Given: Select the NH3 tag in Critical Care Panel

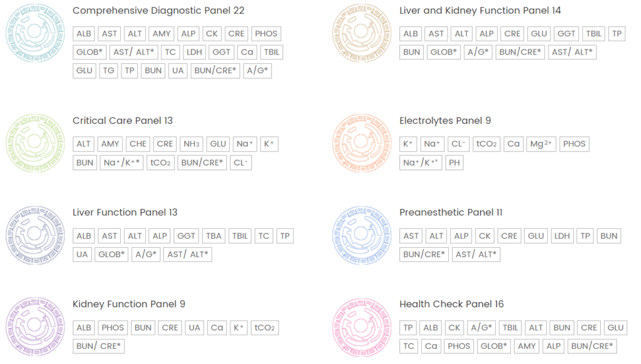Looking at the screenshot, I should (192, 144).
